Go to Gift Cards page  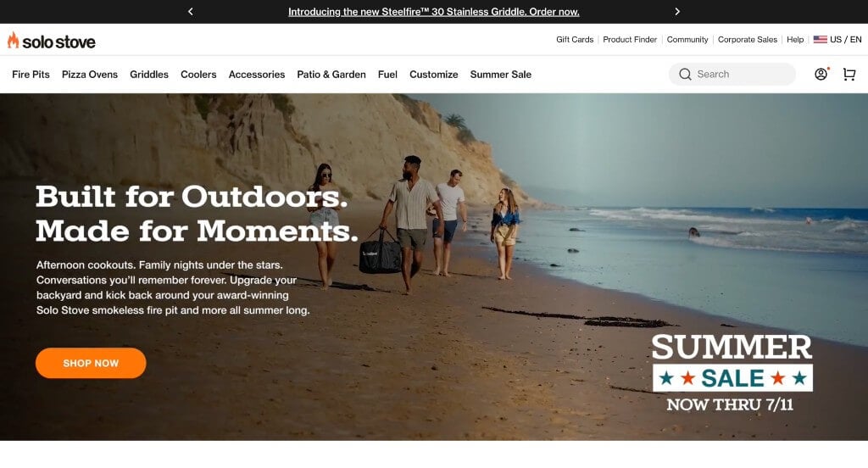(575, 39)
